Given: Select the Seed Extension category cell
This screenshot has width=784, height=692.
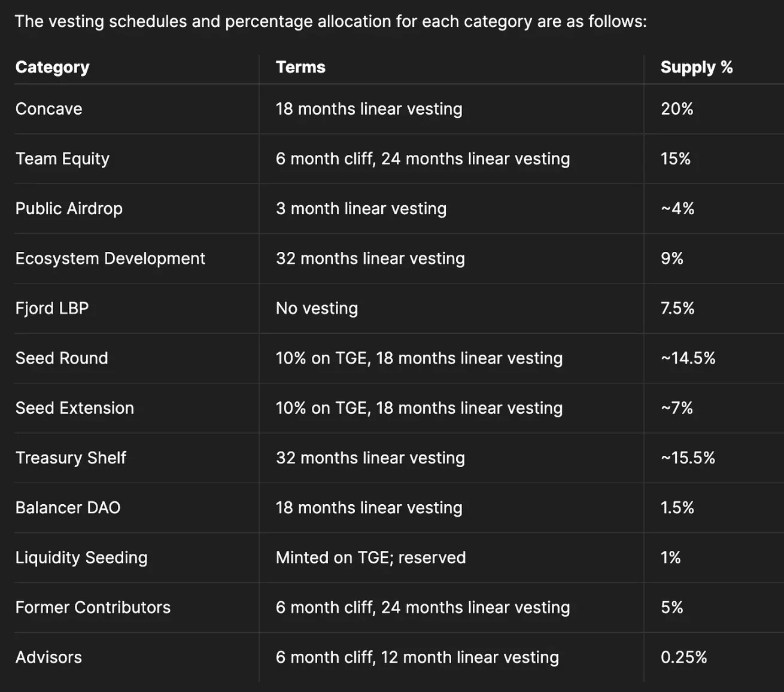Looking at the screenshot, I should pos(75,408).
